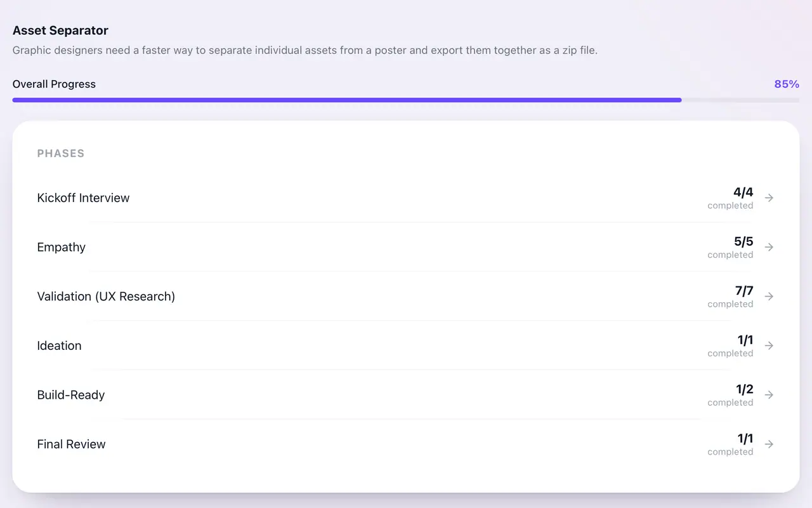This screenshot has height=508, width=812.
Task: Open the Build-Ready phase label
Action: coord(71,395)
